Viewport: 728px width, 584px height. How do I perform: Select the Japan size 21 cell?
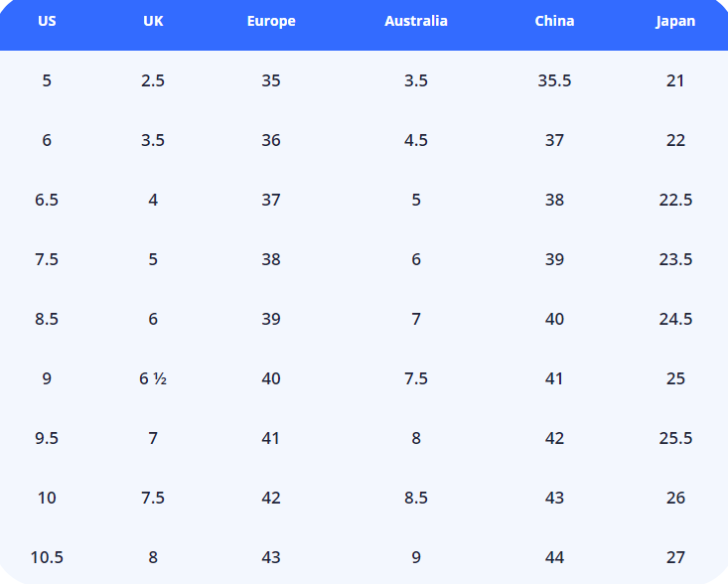675,80
